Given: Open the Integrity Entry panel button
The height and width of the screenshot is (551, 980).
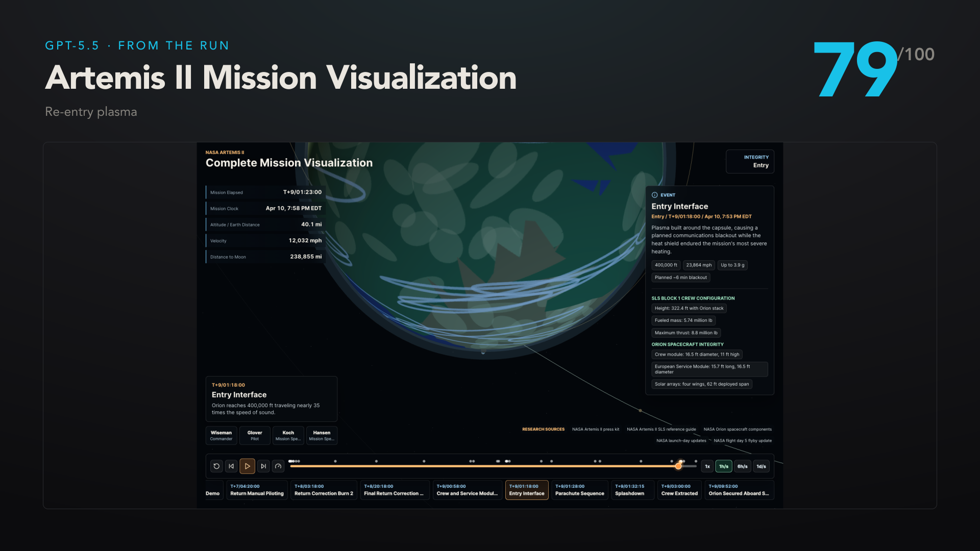Looking at the screenshot, I should 750,161.
